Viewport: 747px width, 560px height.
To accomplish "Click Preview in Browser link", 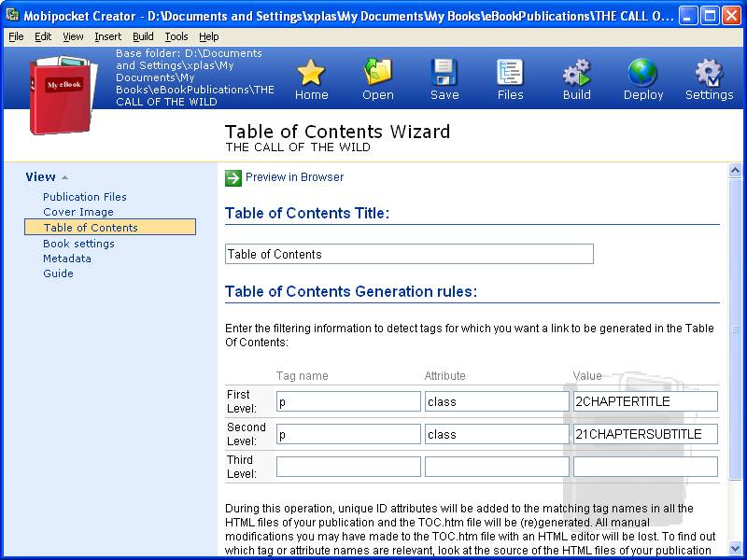I will pyautogui.click(x=294, y=177).
